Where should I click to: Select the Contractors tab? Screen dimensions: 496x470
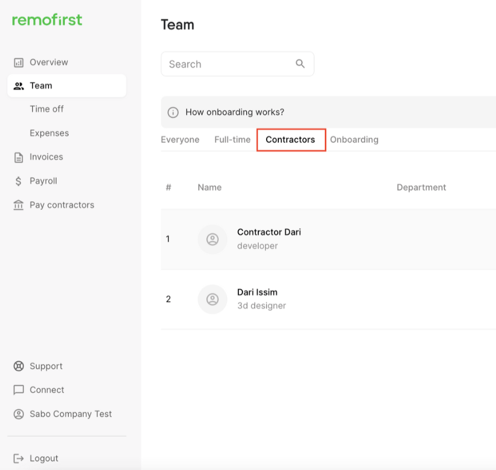point(290,140)
